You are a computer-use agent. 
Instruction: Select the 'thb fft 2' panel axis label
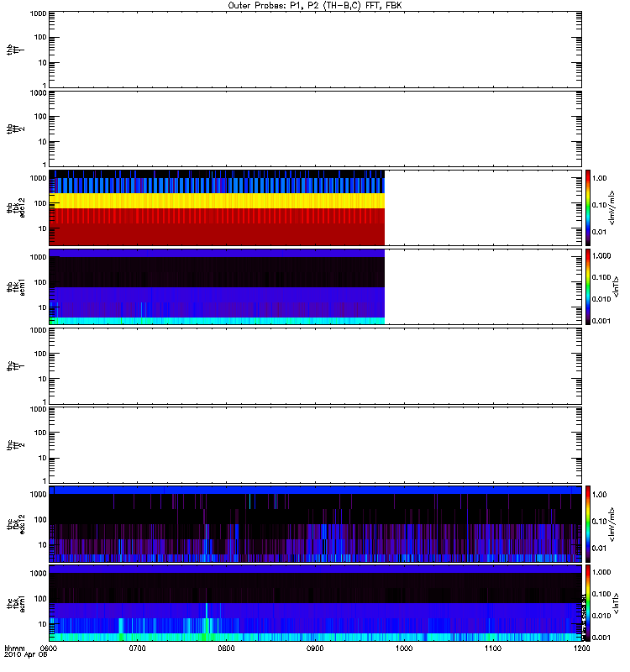[14, 129]
